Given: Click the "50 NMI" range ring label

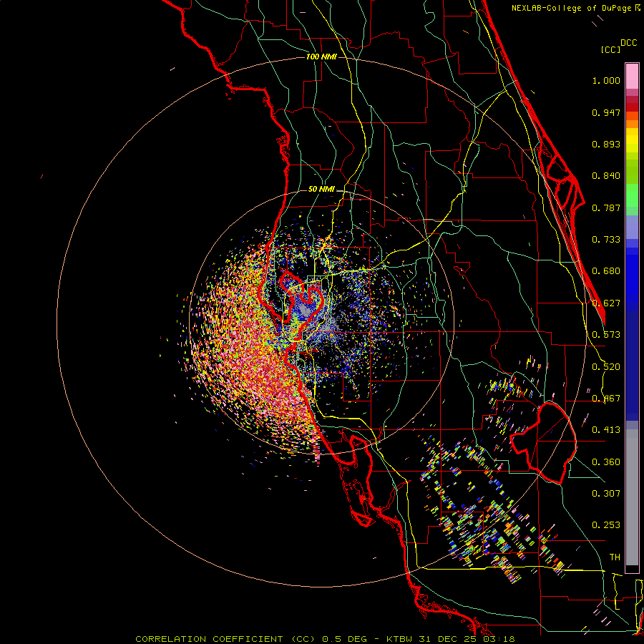Looking at the screenshot, I should pyautogui.click(x=321, y=190).
